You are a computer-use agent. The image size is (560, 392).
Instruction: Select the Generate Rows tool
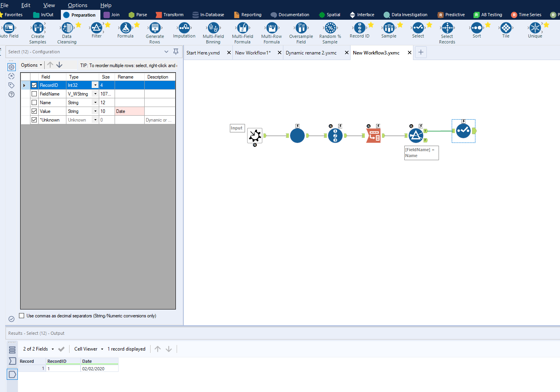(155, 29)
